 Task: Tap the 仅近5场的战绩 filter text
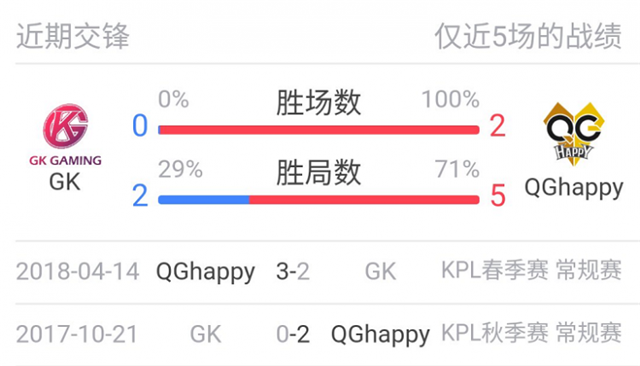[528, 37]
